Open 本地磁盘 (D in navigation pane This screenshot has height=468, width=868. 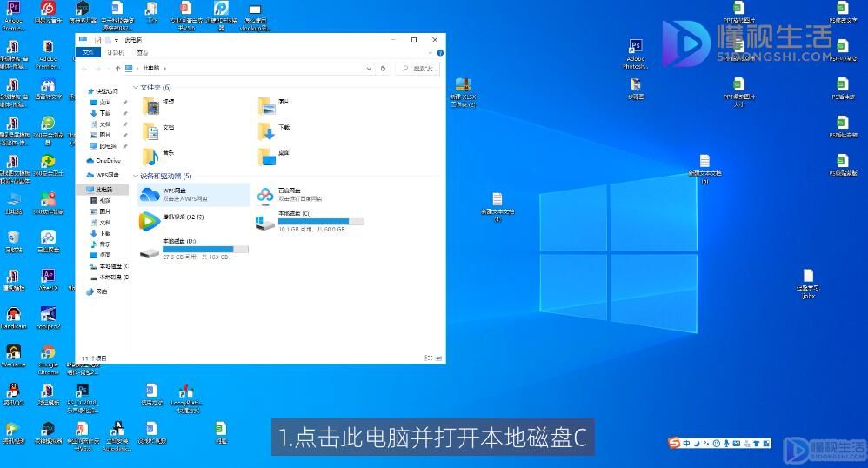coord(110,277)
